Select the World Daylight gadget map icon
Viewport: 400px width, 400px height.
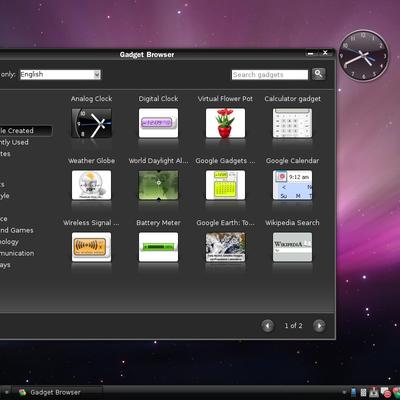point(158,185)
